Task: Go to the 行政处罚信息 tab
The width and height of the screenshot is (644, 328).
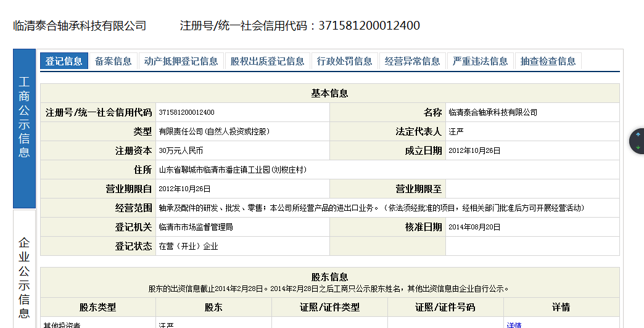Action: click(344, 61)
